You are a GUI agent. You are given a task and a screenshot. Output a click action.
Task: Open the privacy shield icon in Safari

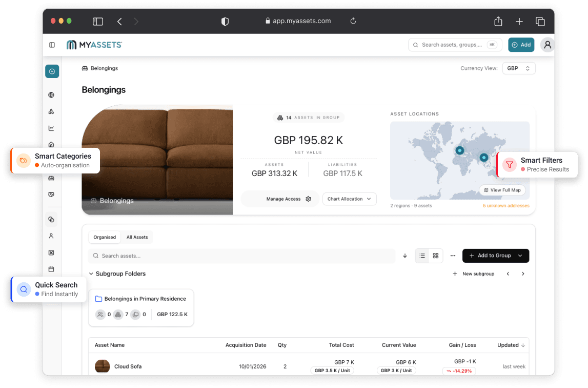[x=225, y=22]
